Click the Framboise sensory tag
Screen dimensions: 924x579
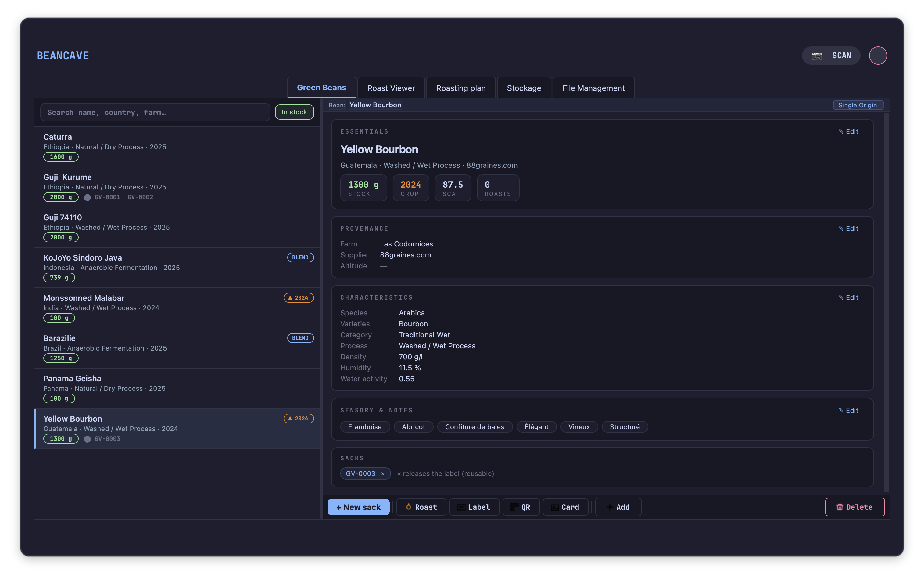point(365,426)
